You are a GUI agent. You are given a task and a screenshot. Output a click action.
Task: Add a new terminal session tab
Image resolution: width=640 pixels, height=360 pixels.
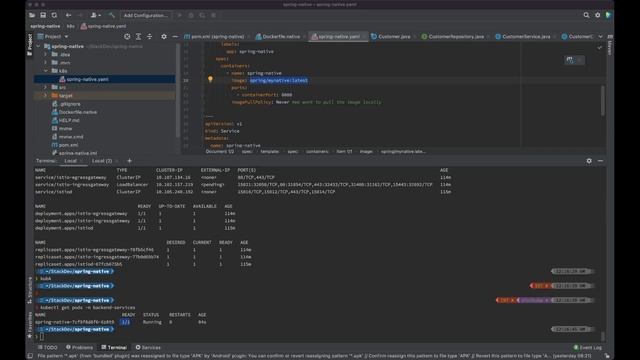(129, 161)
